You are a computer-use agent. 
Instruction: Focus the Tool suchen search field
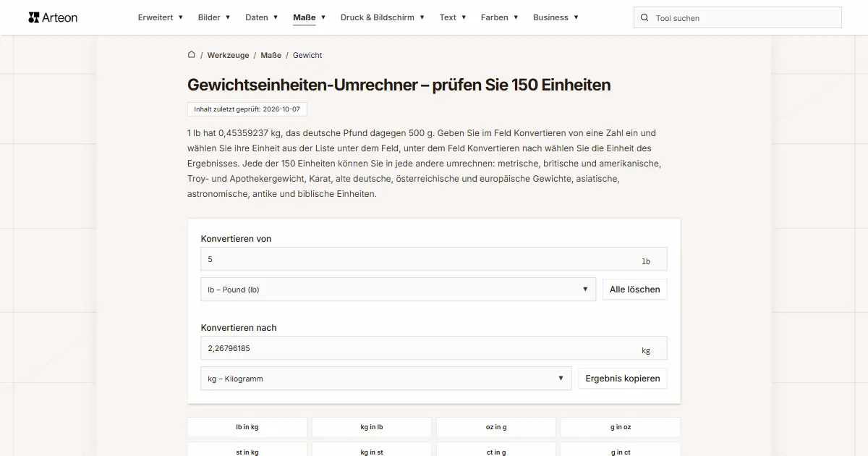[x=737, y=18]
